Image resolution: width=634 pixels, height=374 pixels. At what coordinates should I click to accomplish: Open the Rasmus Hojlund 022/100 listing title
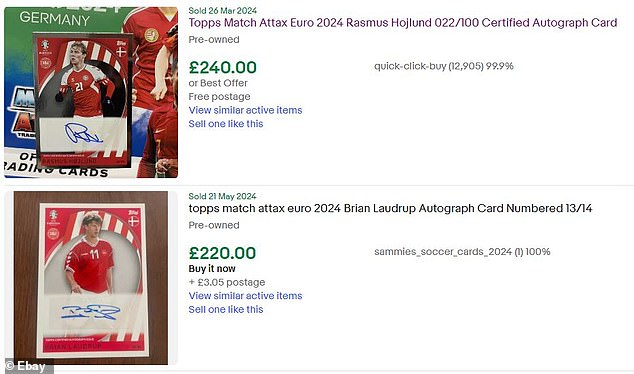point(403,23)
